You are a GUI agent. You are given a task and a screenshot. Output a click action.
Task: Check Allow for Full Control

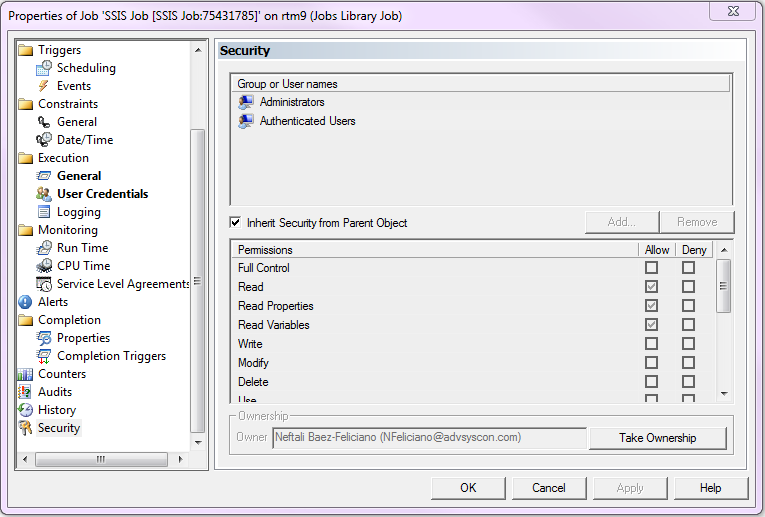click(651, 268)
